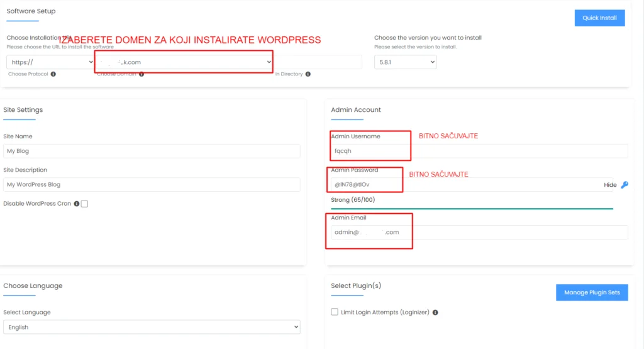Toggle Disable WordPress Cron checkbox
Image resolution: width=644 pixels, height=349 pixels.
[84, 204]
